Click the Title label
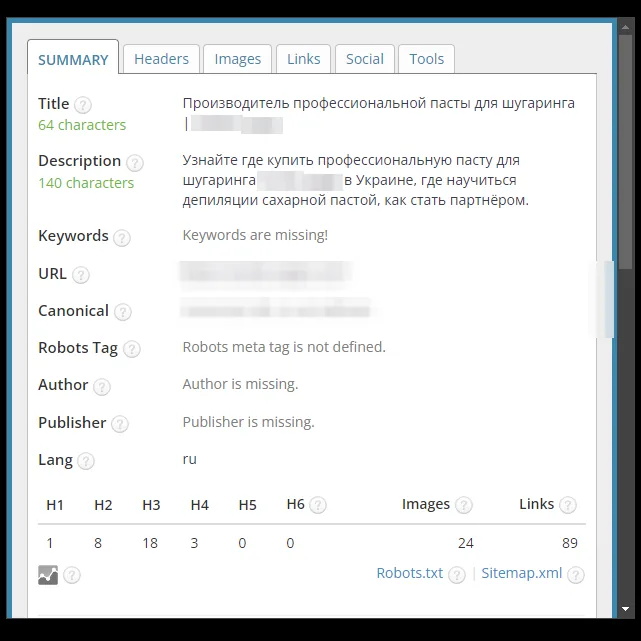 point(54,104)
